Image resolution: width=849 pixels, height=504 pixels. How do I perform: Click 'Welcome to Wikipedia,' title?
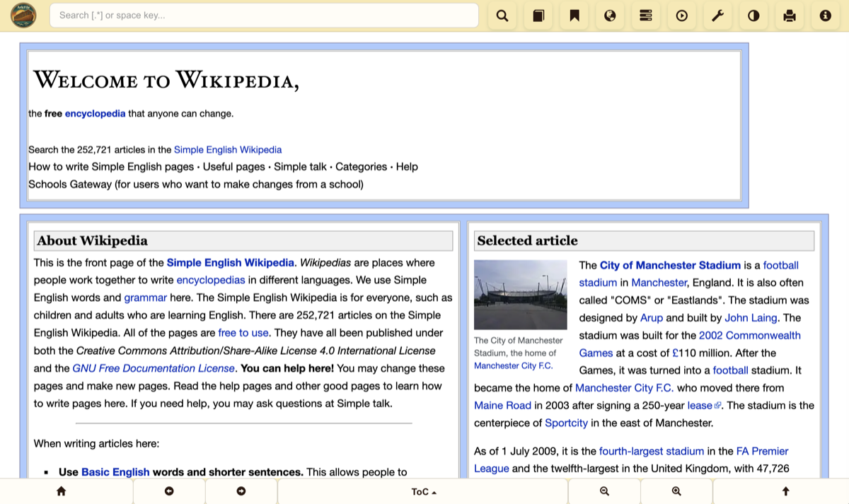pos(166,80)
